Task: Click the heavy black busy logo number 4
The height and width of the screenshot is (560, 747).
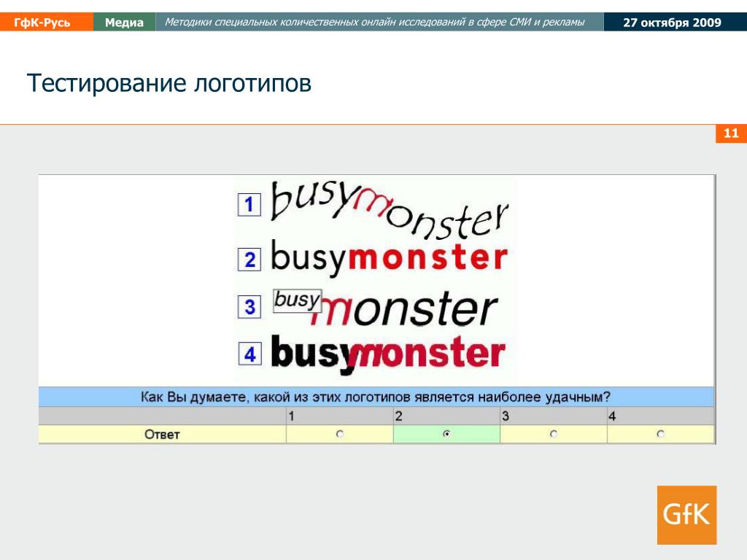Action: tap(388, 354)
